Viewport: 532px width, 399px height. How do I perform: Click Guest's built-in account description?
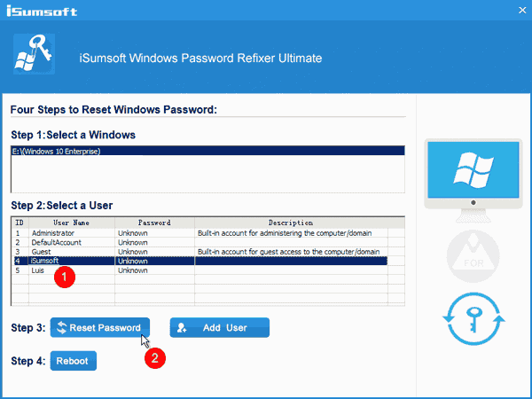(x=288, y=252)
